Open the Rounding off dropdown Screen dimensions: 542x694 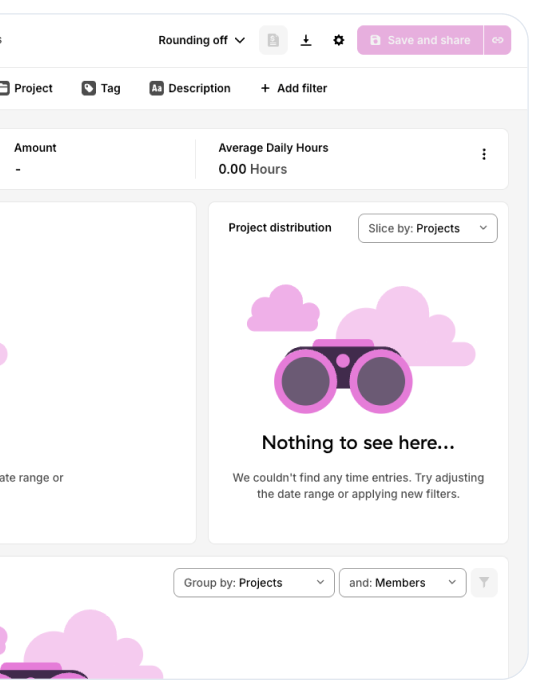(x=201, y=40)
